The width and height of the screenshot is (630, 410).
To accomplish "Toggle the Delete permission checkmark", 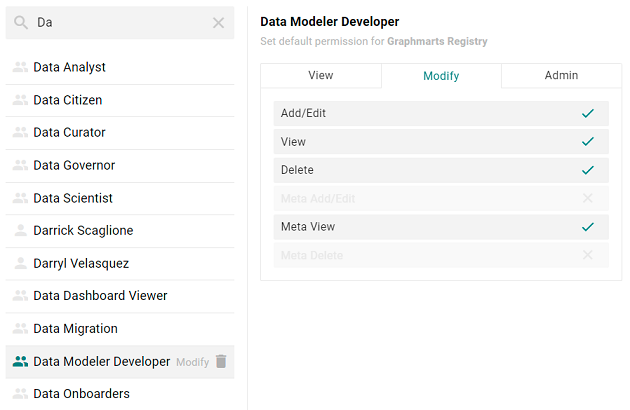I will click(x=587, y=170).
